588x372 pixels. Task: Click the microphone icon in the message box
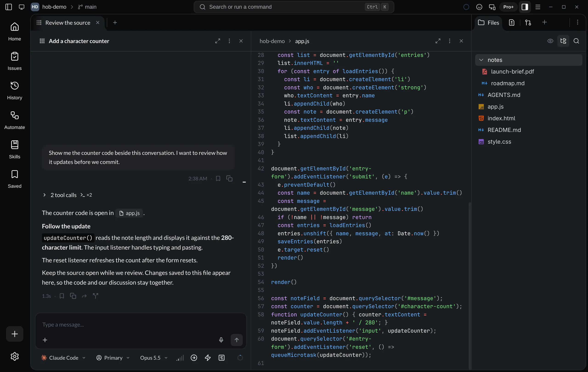221,340
